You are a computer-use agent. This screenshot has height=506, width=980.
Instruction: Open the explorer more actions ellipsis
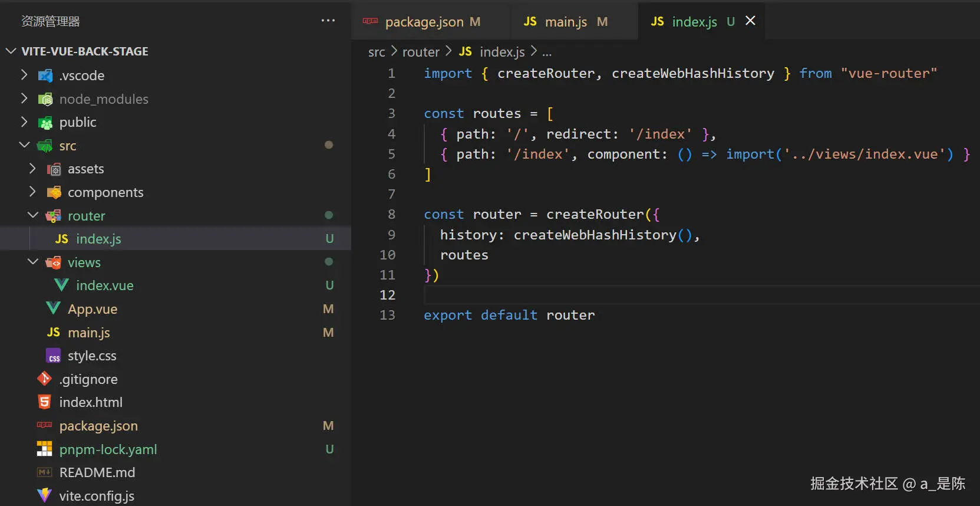[328, 21]
